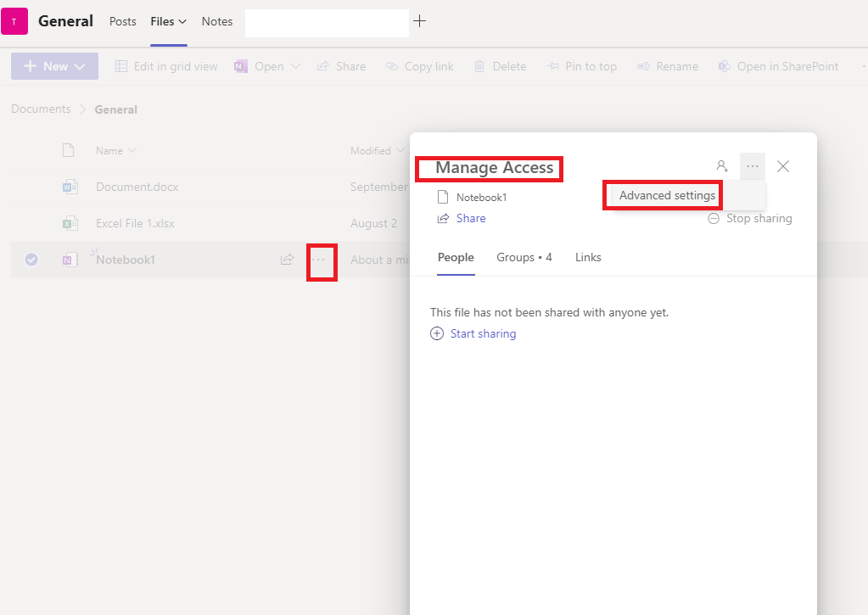Deselect the Notebook1 row checkmark
The height and width of the screenshot is (615, 868).
(31, 259)
